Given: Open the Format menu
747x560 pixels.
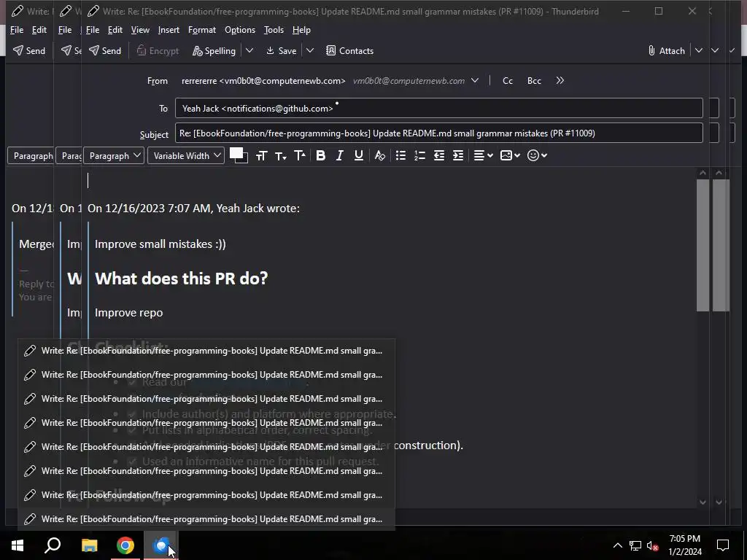Looking at the screenshot, I should pos(202,29).
